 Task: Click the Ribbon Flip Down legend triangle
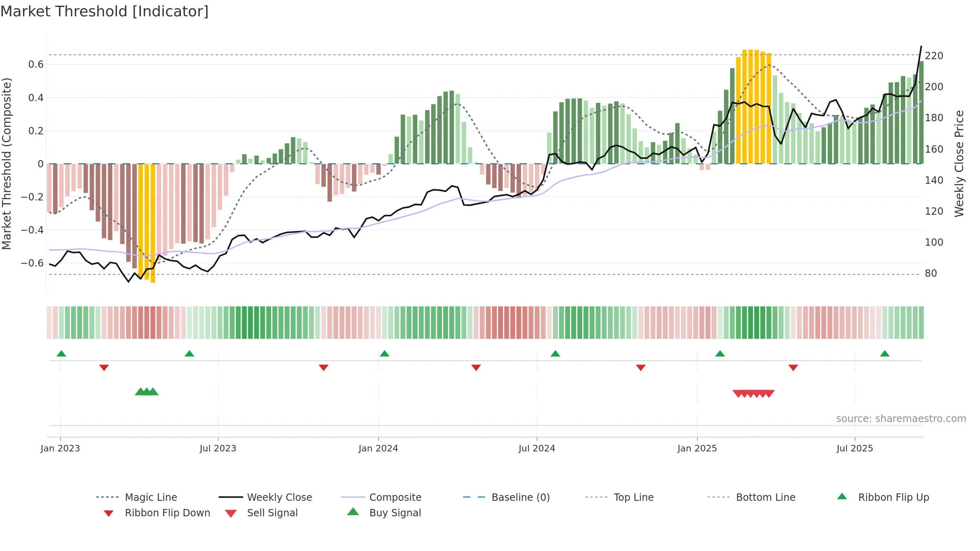pos(109,513)
